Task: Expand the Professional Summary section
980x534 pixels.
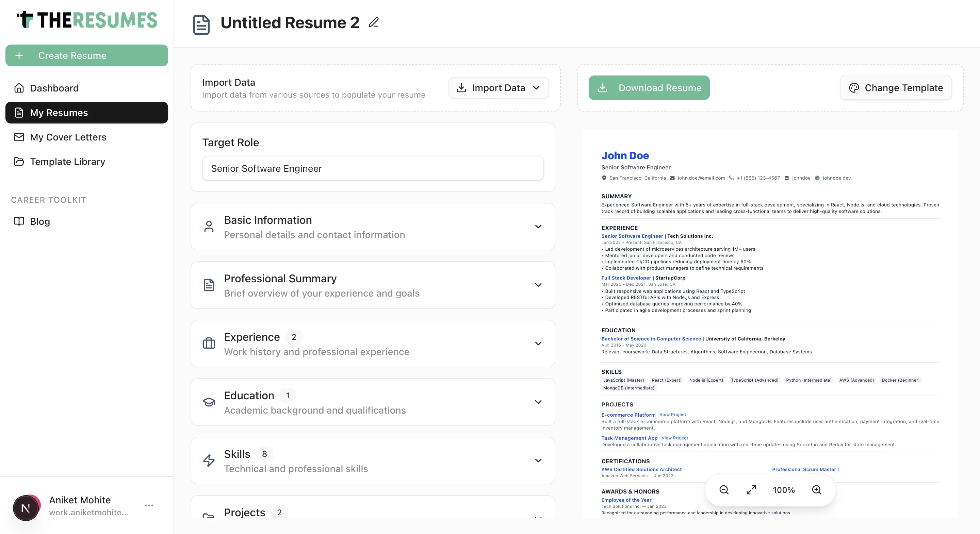Action: 538,285
